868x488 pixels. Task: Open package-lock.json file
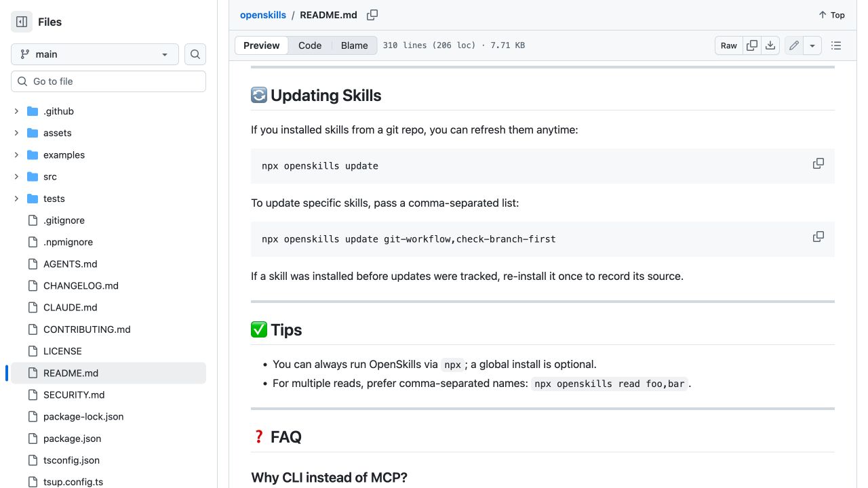click(x=83, y=416)
